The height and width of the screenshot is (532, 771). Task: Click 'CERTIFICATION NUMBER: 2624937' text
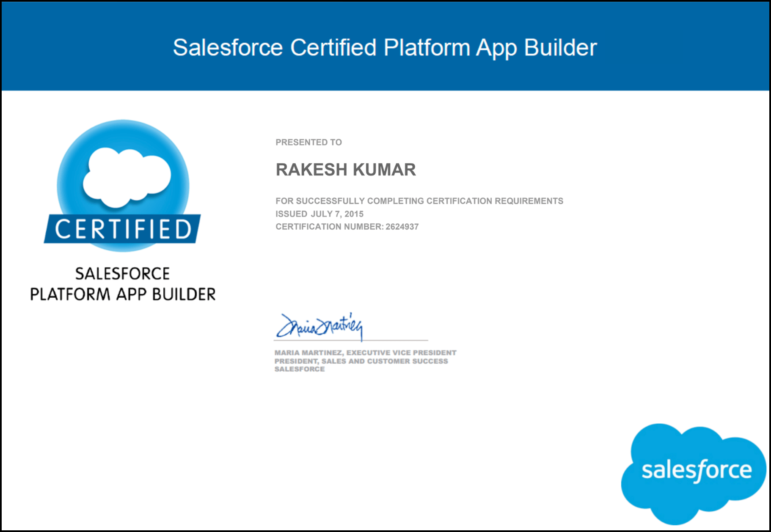point(347,227)
